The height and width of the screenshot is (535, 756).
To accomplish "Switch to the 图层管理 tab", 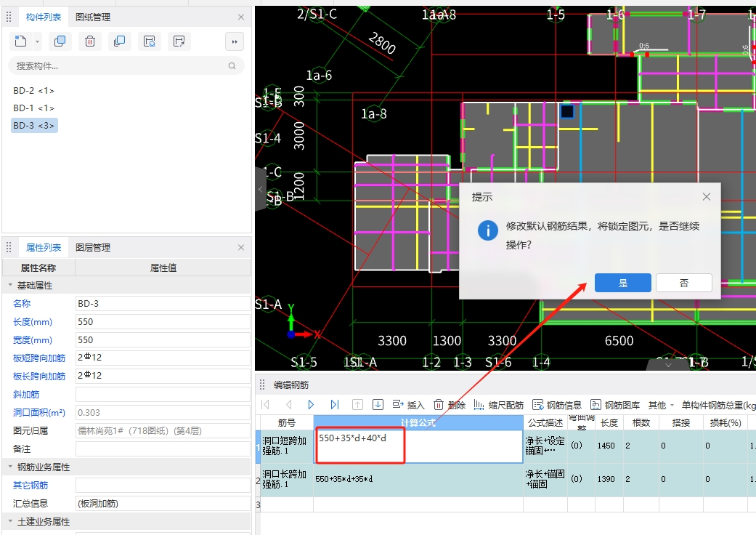I will pyautogui.click(x=93, y=247).
